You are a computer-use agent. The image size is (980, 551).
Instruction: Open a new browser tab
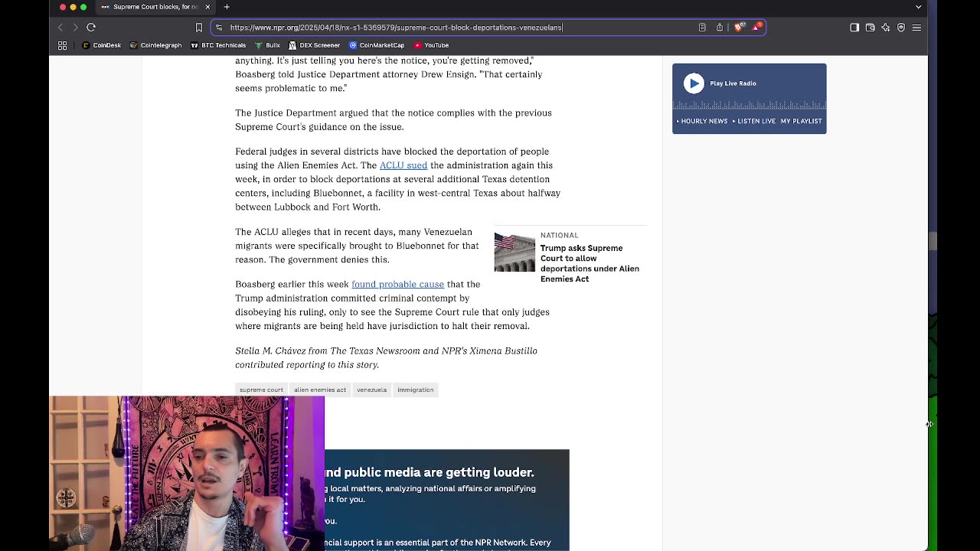coord(227,7)
